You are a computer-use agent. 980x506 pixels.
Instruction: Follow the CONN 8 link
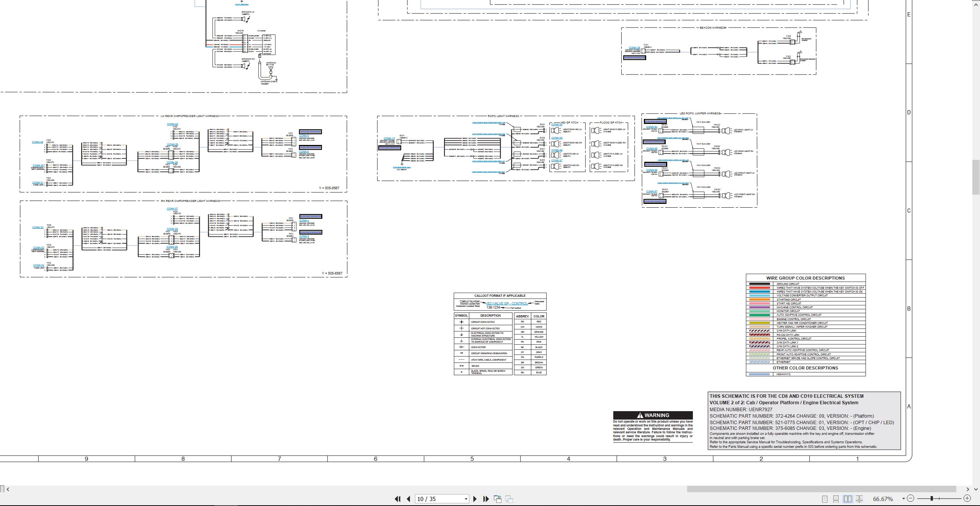[304, 152]
